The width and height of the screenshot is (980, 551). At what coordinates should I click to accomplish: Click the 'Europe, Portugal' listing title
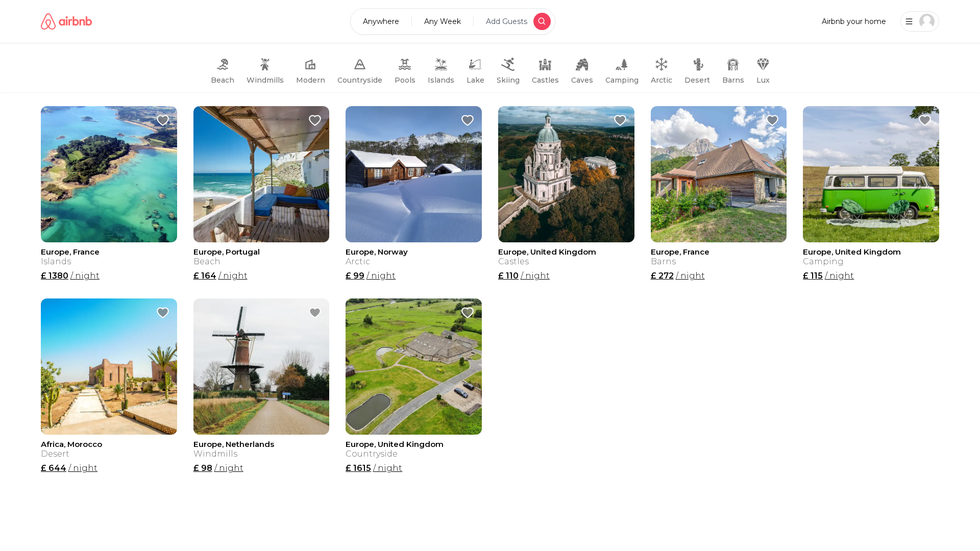coord(227,252)
